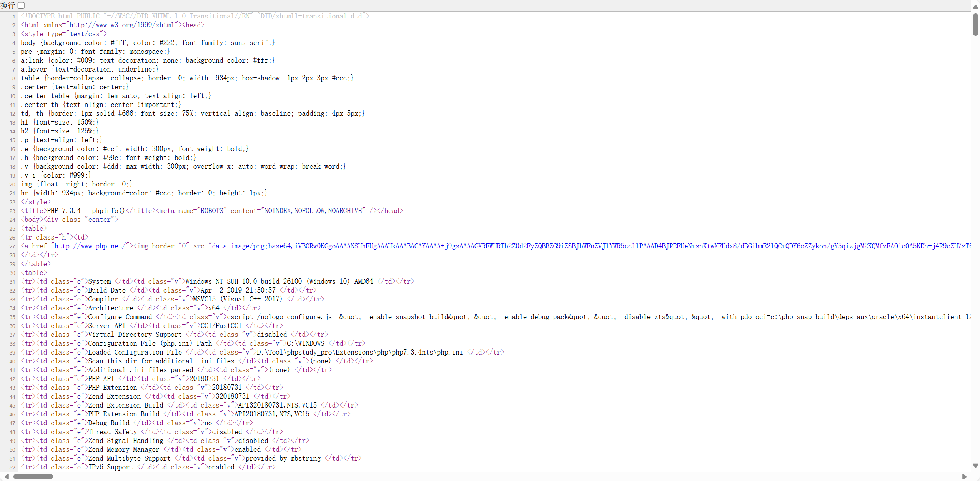Screen dimensions: 980x481
Task: Click line number 1 in the gutter
Action: 13,16
